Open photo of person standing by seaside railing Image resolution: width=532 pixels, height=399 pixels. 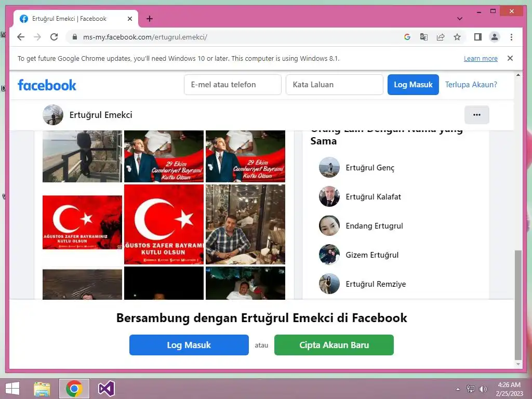click(x=82, y=156)
